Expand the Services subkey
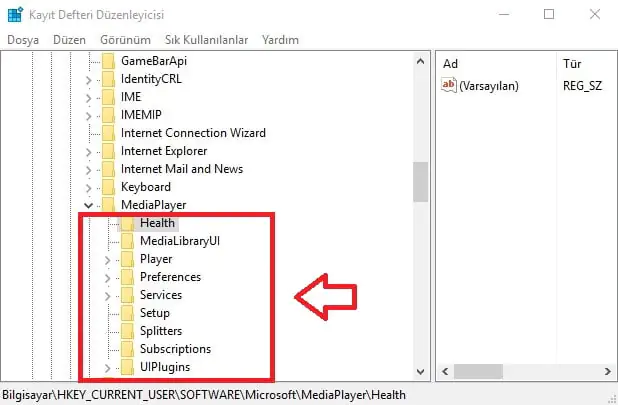This screenshot has width=618, height=405. 108,296
